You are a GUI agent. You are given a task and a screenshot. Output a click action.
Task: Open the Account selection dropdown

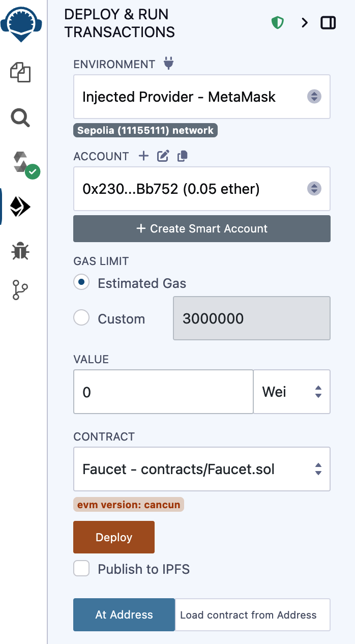coord(202,189)
